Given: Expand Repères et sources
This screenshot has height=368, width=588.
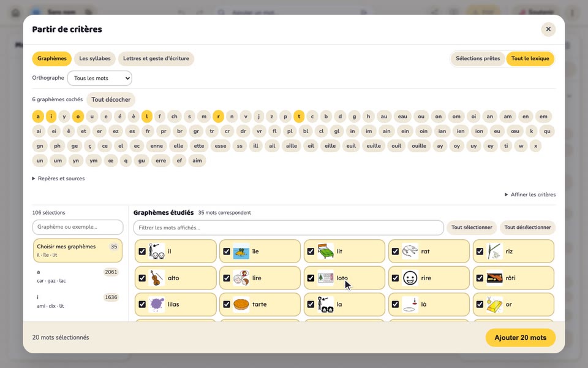Looking at the screenshot, I should 59,178.
